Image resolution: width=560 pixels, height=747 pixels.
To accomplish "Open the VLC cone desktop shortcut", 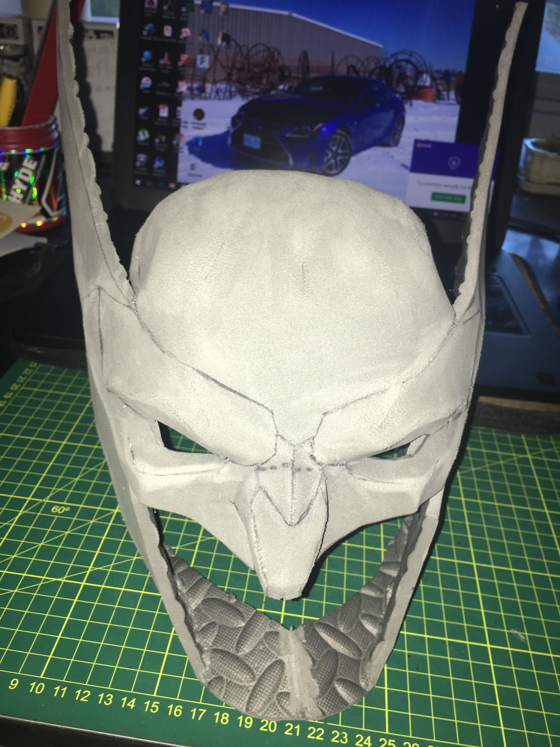I will point(166,58).
